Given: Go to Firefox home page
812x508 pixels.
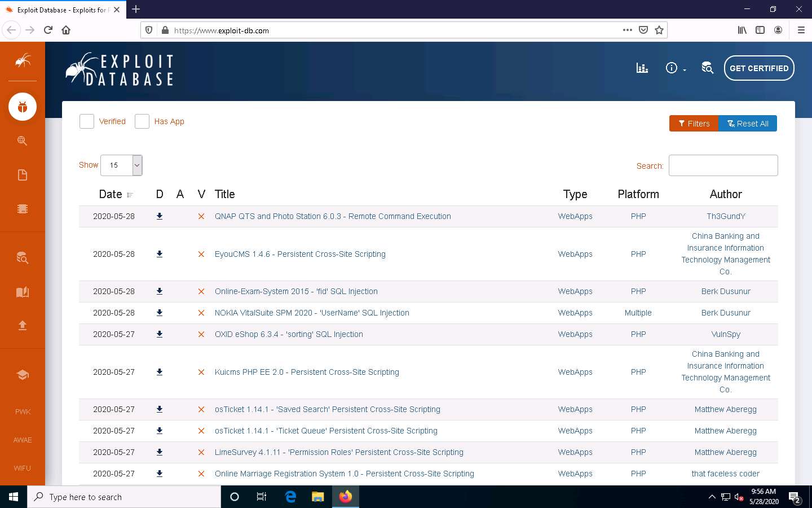Looking at the screenshot, I should click(66, 30).
